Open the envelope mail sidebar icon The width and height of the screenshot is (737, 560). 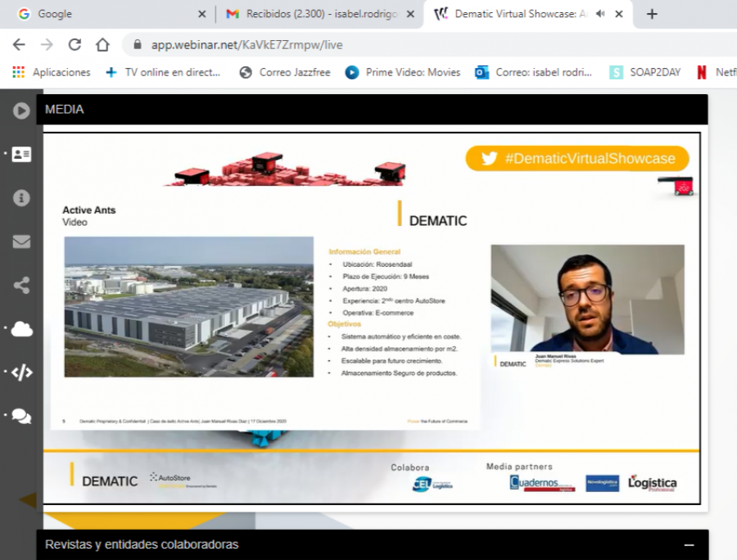point(21,242)
